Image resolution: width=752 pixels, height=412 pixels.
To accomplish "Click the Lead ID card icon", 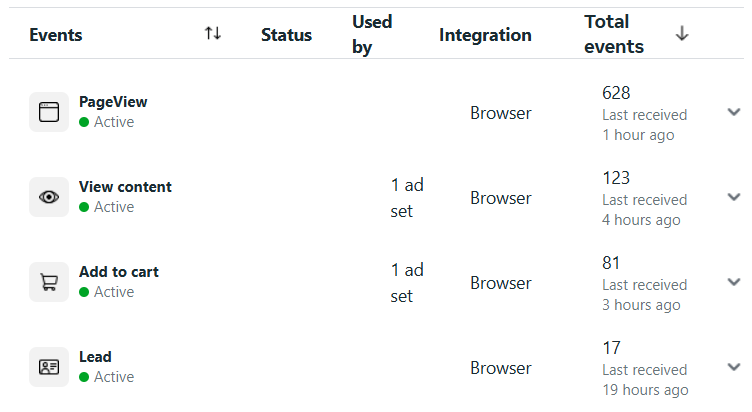I will tap(49, 367).
